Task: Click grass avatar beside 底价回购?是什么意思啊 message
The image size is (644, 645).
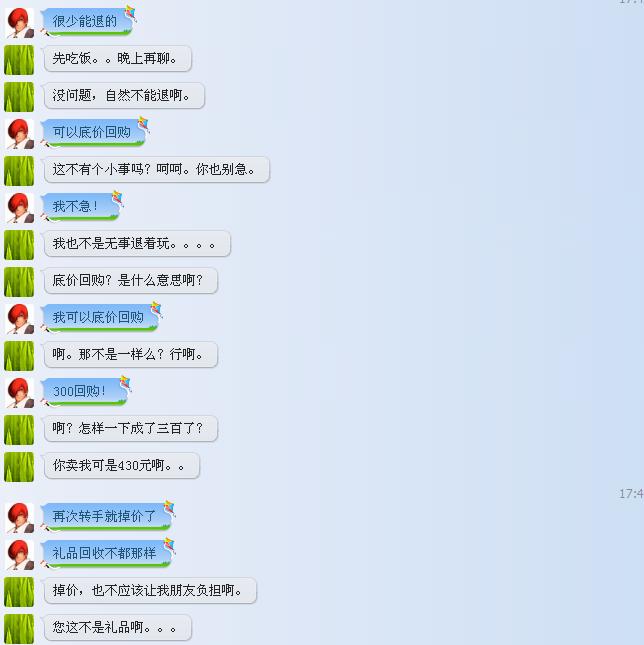Action: (x=19, y=282)
